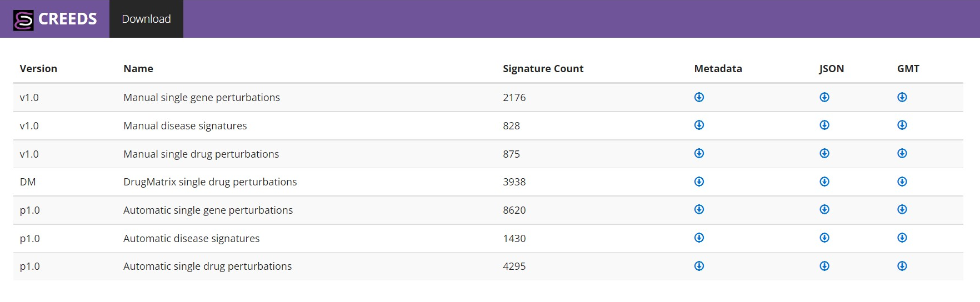The image size is (980, 302).
Task: Download metadata for Automatic disease signatures
Action: pyautogui.click(x=699, y=238)
